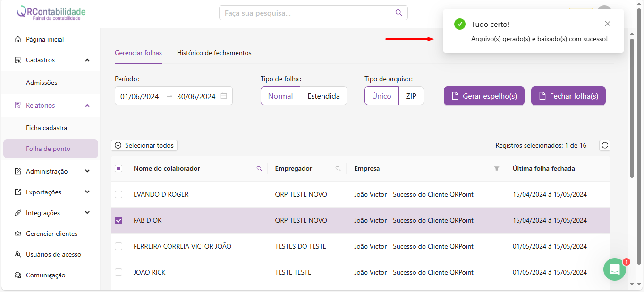Open the chat support bubble icon
This screenshot has width=644, height=292.
pos(614,269)
